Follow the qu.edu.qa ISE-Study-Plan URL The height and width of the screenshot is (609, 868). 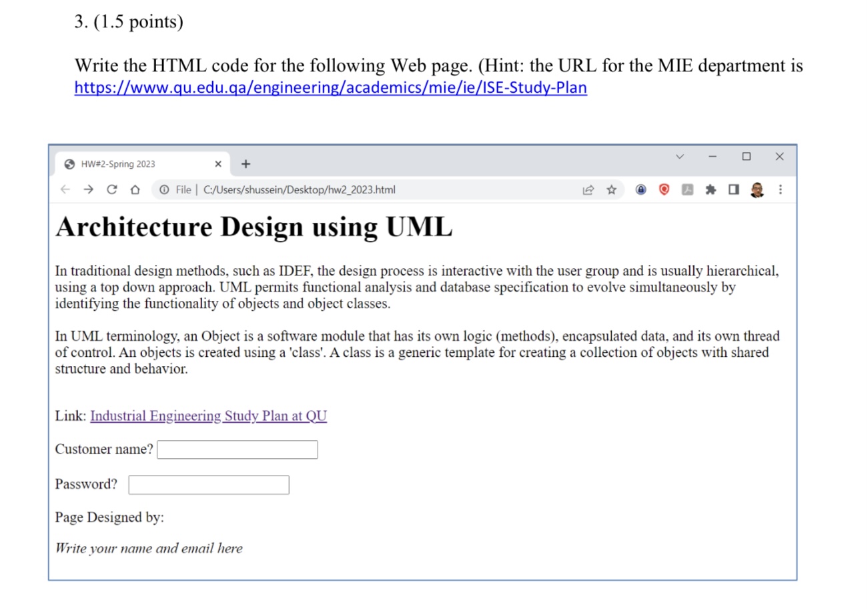pyautogui.click(x=331, y=88)
